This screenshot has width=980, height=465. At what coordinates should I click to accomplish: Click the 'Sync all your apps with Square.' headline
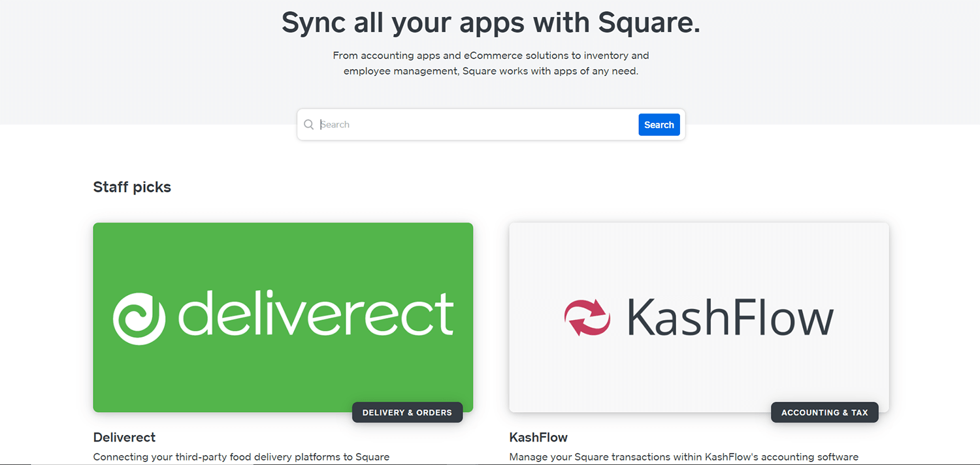491,22
